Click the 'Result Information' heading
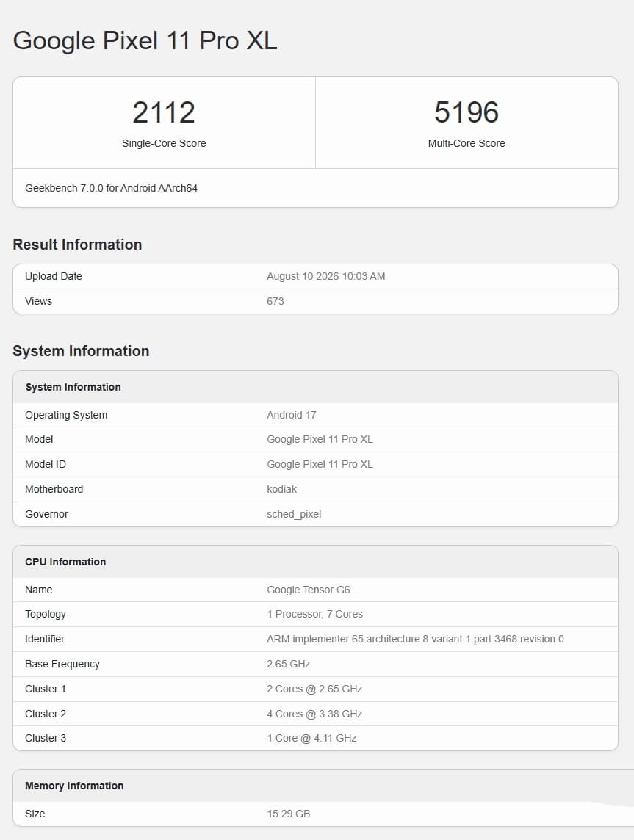The height and width of the screenshot is (840, 634). [77, 245]
